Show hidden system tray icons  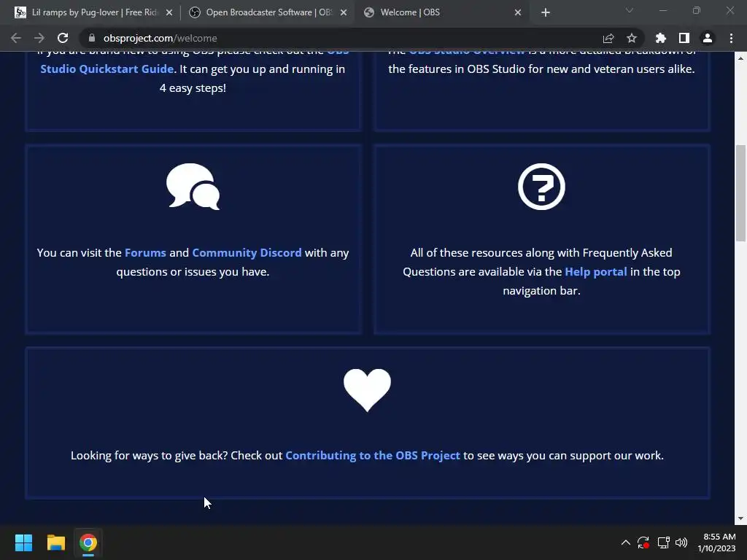pyautogui.click(x=625, y=542)
